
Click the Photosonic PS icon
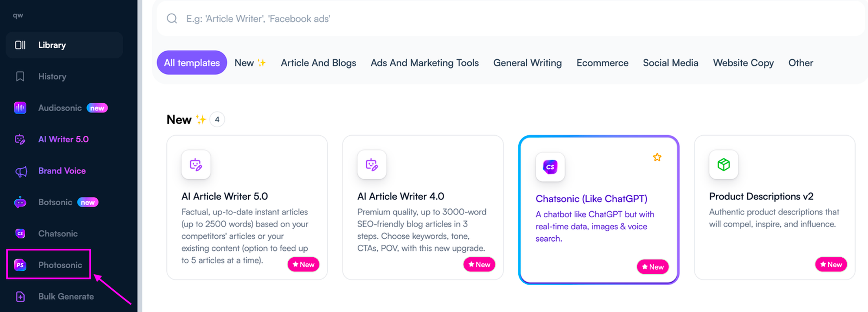(x=20, y=265)
